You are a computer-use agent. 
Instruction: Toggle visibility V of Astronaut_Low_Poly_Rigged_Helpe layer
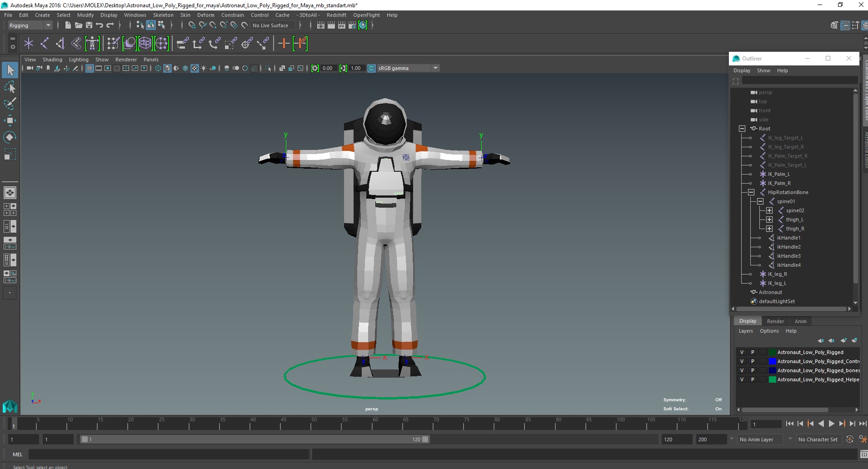tap(742, 379)
